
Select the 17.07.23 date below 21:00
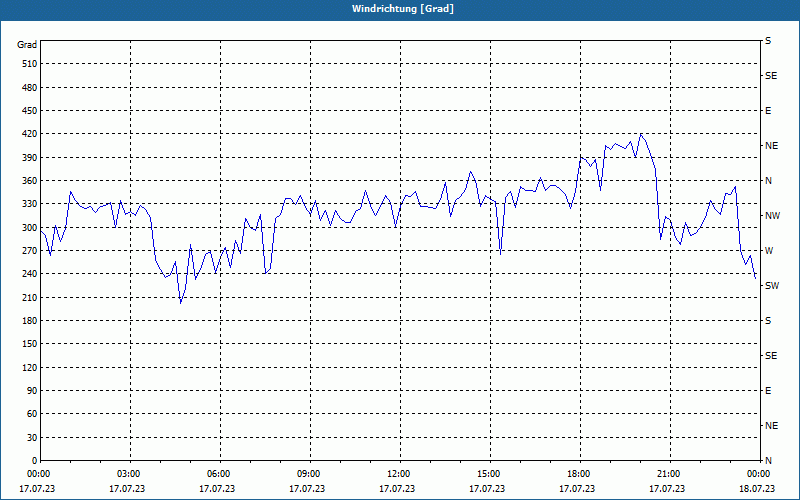click(x=667, y=489)
